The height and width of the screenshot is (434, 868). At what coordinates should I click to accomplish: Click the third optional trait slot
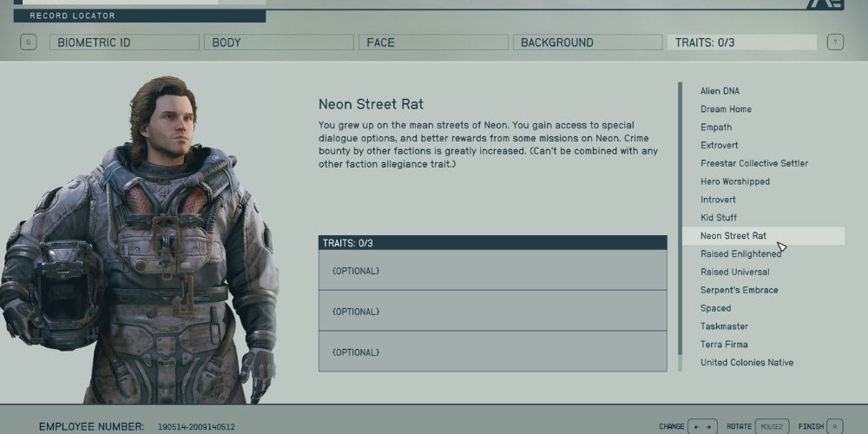click(x=492, y=352)
